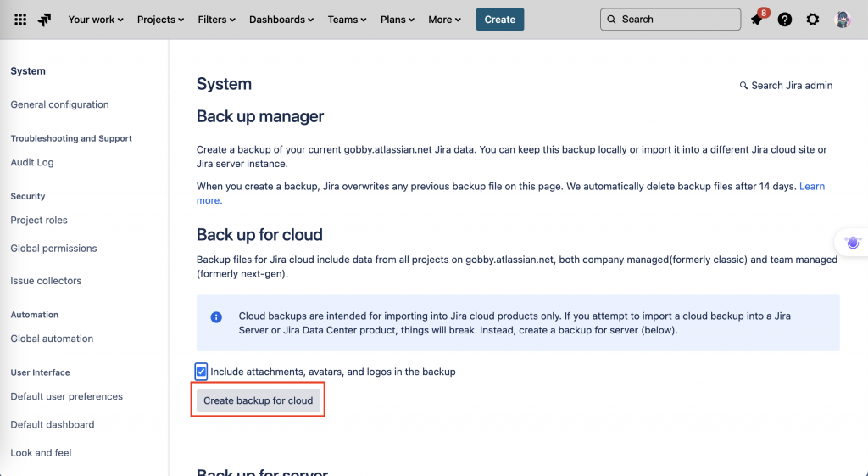Expand the Your work dropdown

(x=96, y=20)
